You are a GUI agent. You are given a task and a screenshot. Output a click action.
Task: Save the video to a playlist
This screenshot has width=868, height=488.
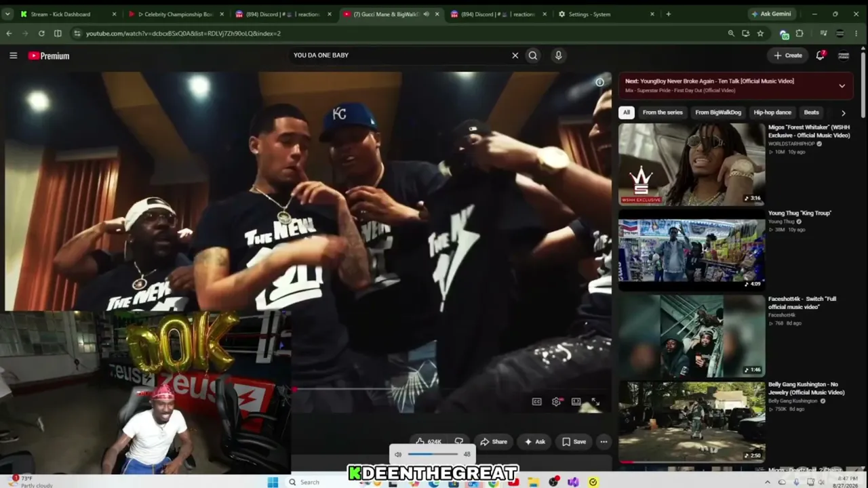[574, 442]
